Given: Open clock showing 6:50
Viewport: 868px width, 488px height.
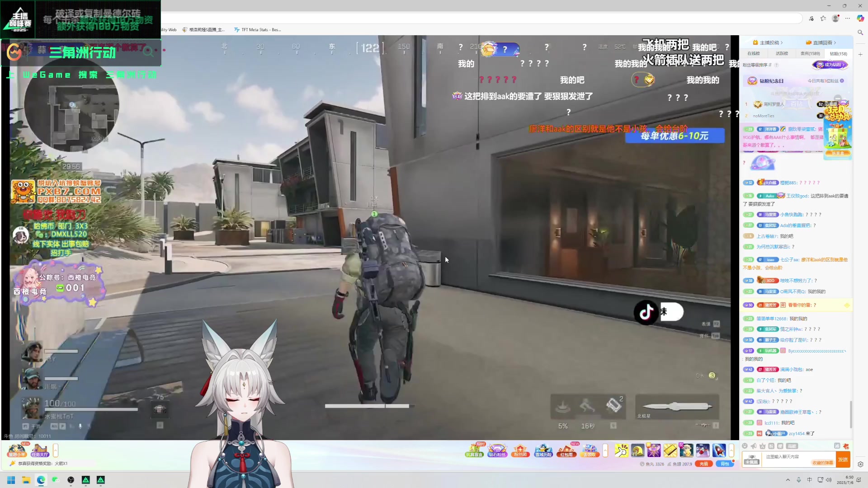Looking at the screenshot, I should click(845, 480).
